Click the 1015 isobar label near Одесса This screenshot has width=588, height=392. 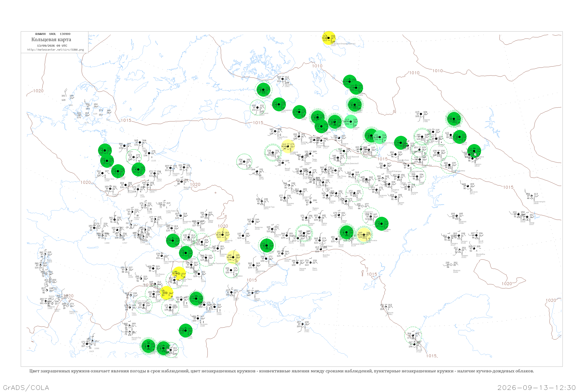coord(252,280)
